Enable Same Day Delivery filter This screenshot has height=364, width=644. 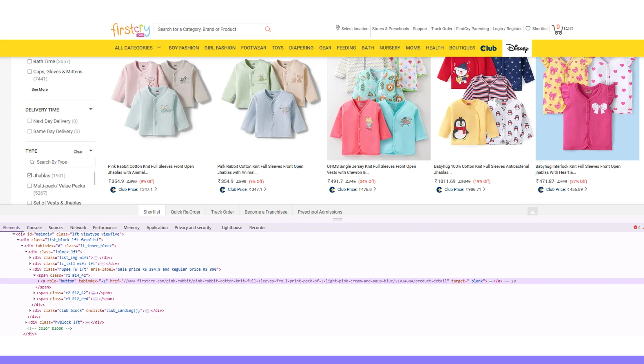[x=30, y=131]
